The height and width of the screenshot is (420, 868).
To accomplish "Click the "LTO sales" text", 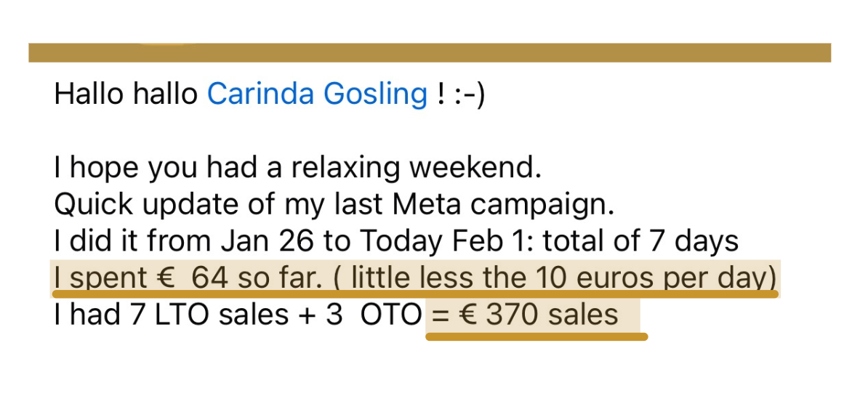I will pyautogui.click(x=218, y=315).
